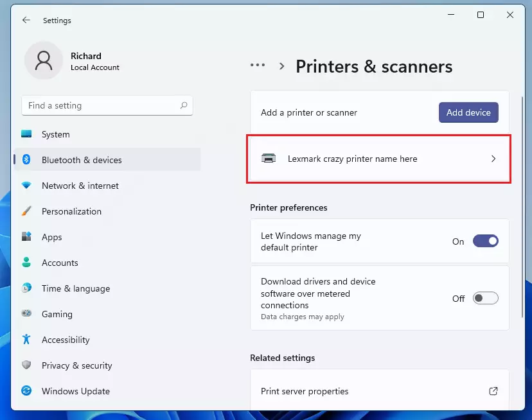Open Print server properties

[x=380, y=390]
